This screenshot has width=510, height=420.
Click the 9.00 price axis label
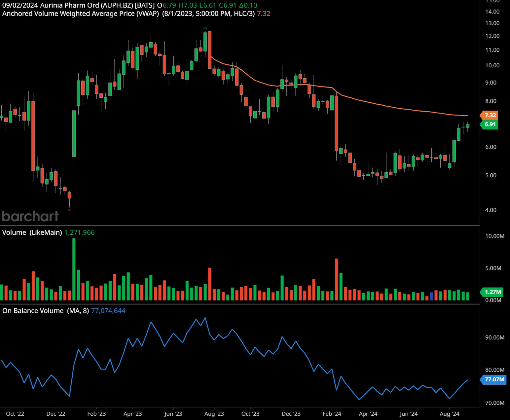pos(491,83)
